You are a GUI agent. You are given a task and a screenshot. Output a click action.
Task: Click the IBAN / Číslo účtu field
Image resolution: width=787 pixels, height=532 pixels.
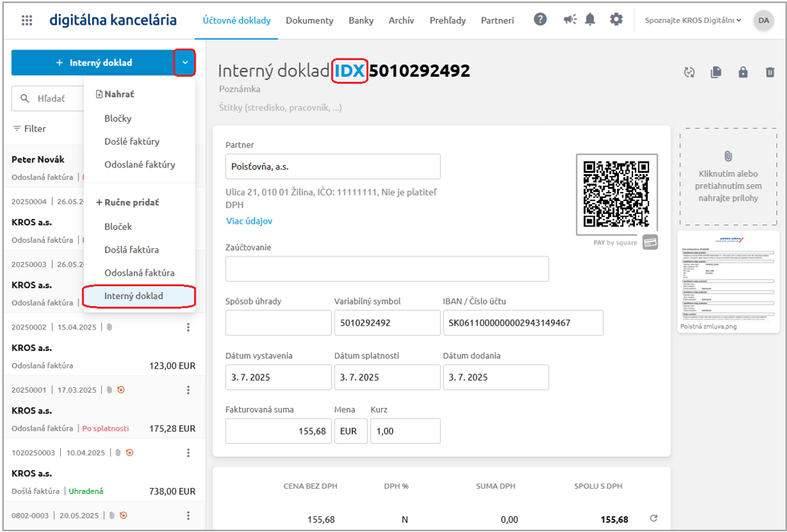tap(523, 323)
